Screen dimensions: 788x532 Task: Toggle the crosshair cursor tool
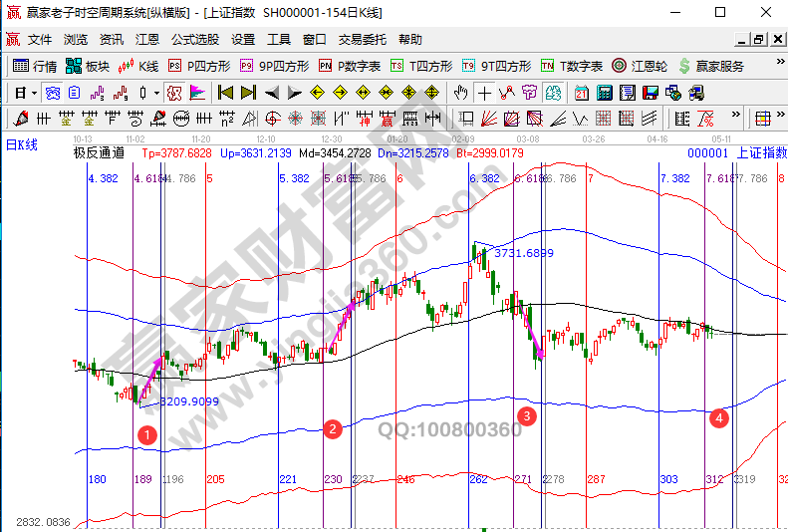(484, 93)
